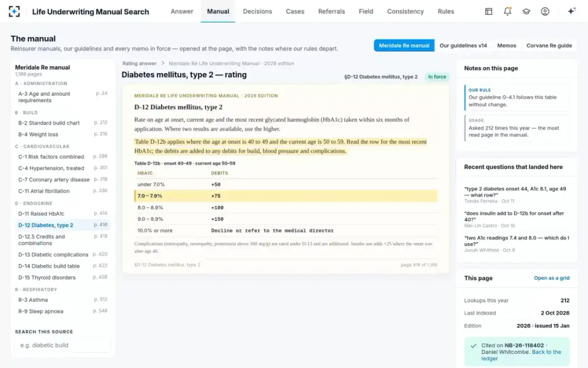
Task: Select the 10.0% or more row
Action: point(286,231)
